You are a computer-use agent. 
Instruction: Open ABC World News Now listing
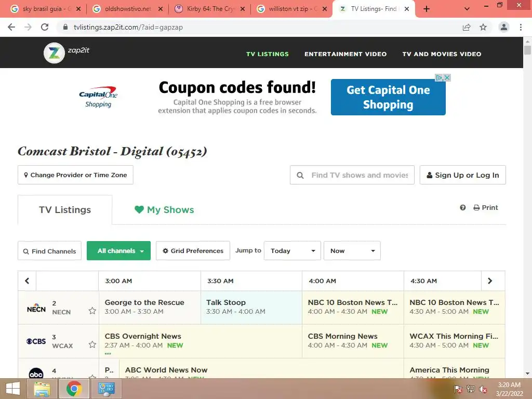[x=261, y=369]
